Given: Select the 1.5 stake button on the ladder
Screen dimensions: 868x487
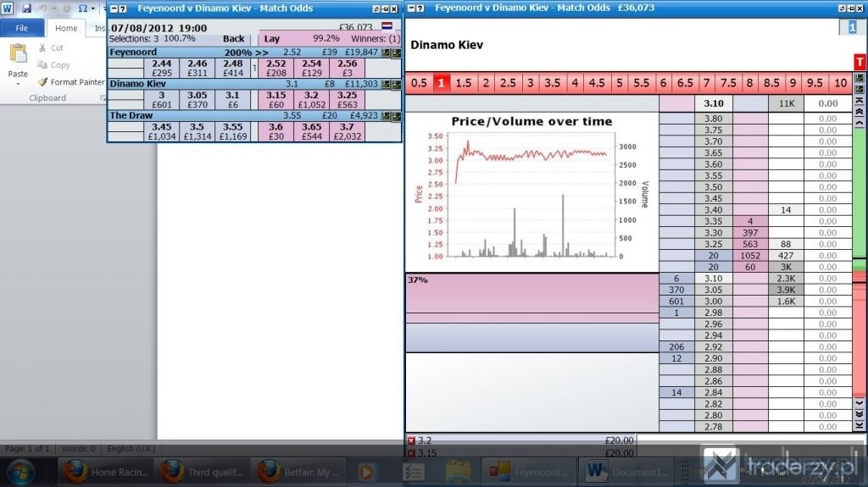Looking at the screenshot, I should pos(464,83).
